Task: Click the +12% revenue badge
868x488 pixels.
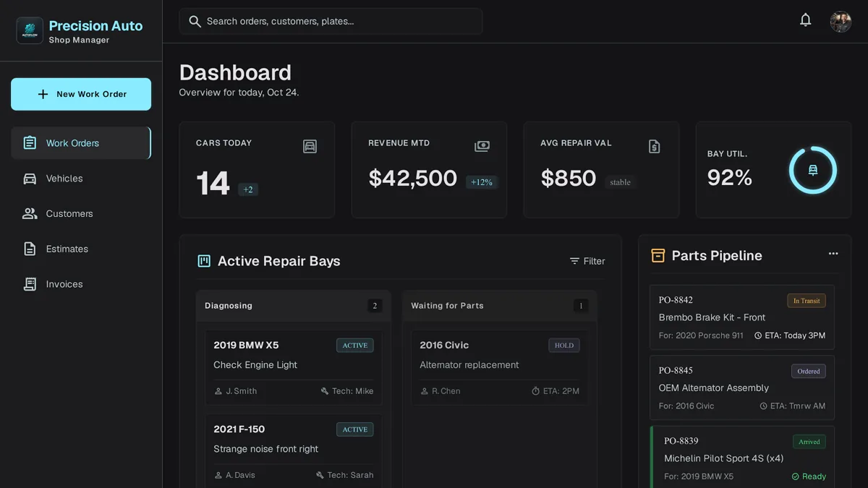Action: 482,182
